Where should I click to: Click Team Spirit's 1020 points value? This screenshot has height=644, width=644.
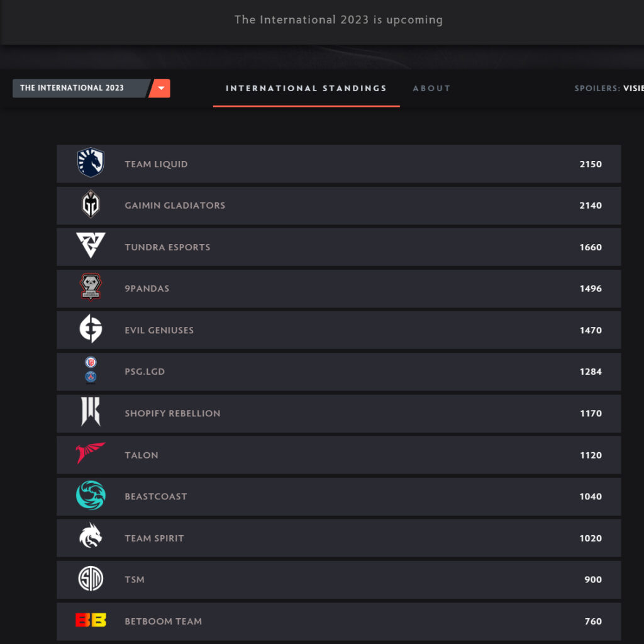[x=591, y=538]
